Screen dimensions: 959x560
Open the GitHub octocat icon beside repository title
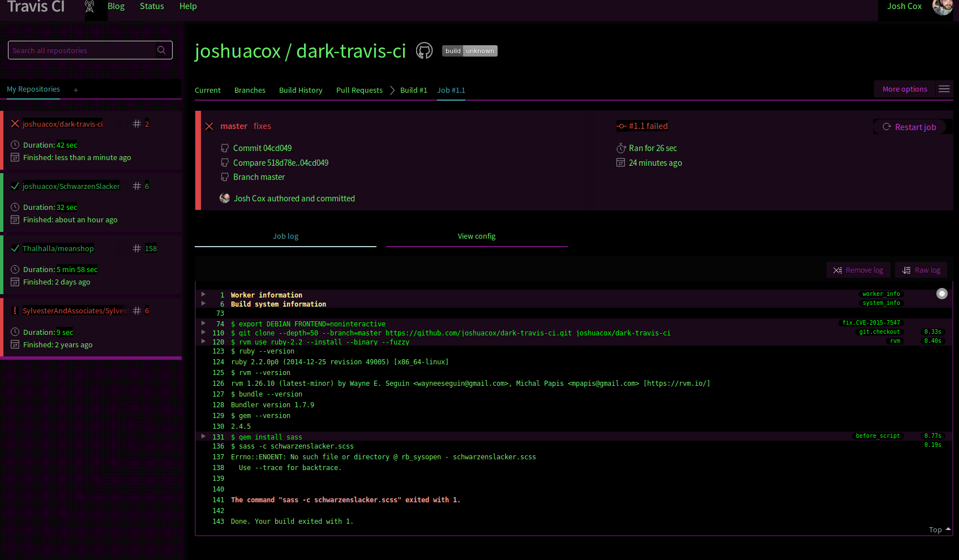[x=424, y=50]
